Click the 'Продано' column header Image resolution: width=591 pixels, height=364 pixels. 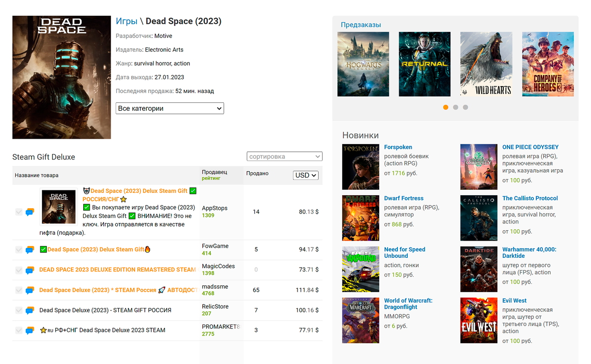coord(257,173)
